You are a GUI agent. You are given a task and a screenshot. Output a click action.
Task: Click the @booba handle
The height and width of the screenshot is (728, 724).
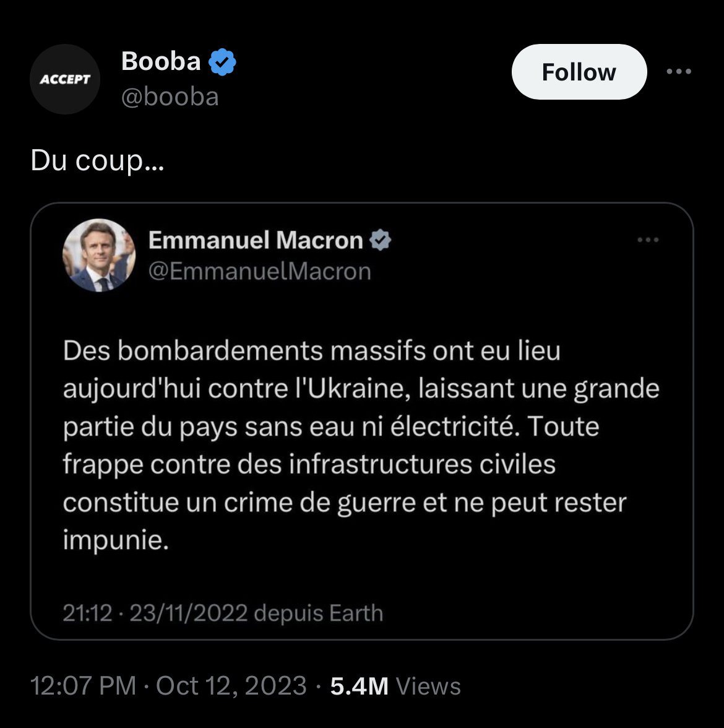[x=170, y=97]
